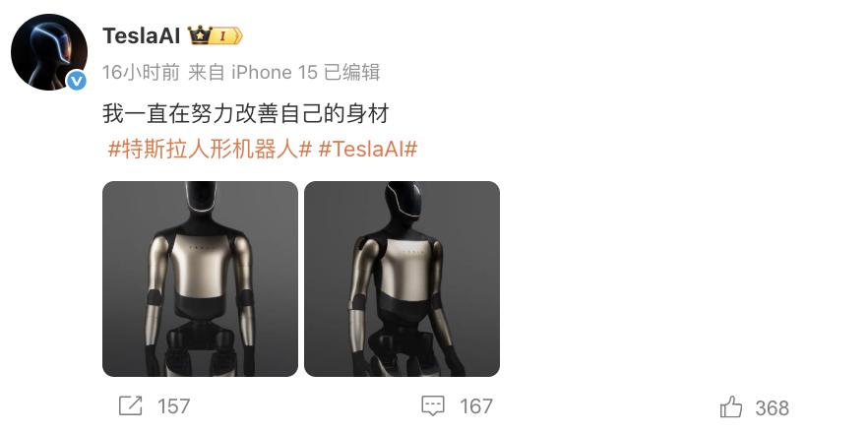This screenshot has height=433, width=868.
Task: Click the blue verified V badge
Action: click(x=77, y=82)
